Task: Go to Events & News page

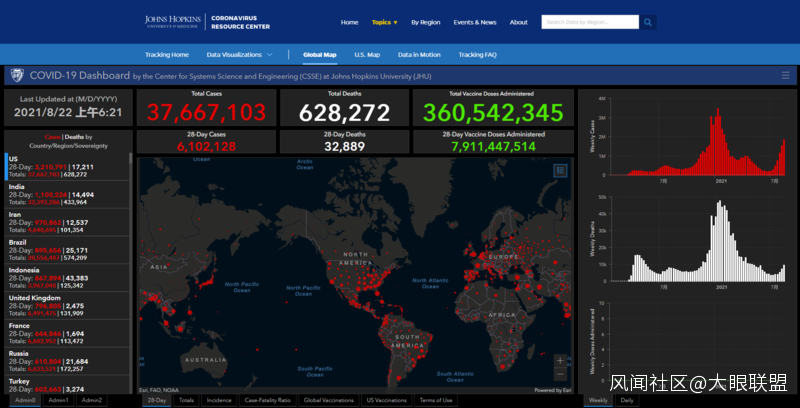Action: click(x=474, y=22)
